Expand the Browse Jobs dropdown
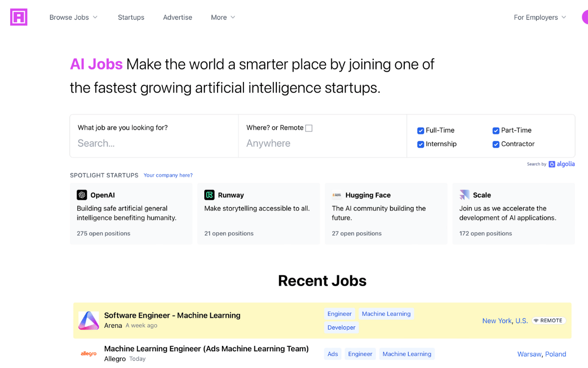588x368 pixels. coord(73,17)
